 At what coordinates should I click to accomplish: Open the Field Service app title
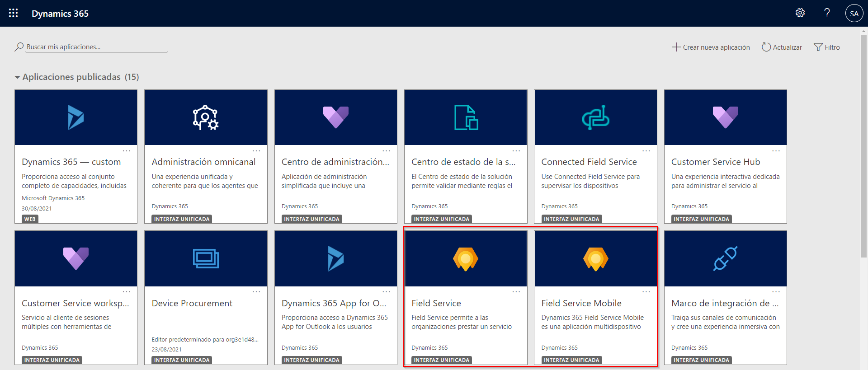point(436,303)
